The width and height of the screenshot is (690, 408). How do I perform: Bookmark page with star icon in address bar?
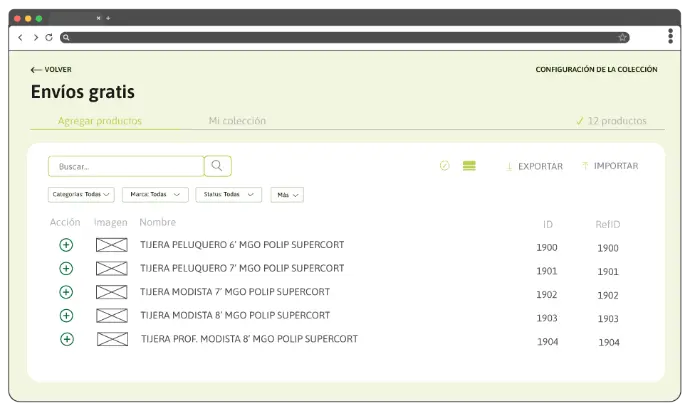622,37
